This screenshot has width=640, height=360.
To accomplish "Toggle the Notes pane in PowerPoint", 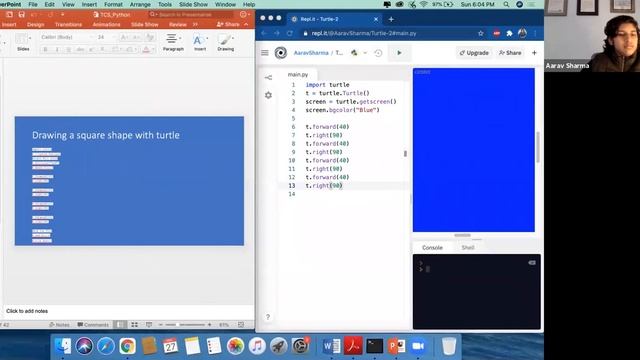I will 59,325.
